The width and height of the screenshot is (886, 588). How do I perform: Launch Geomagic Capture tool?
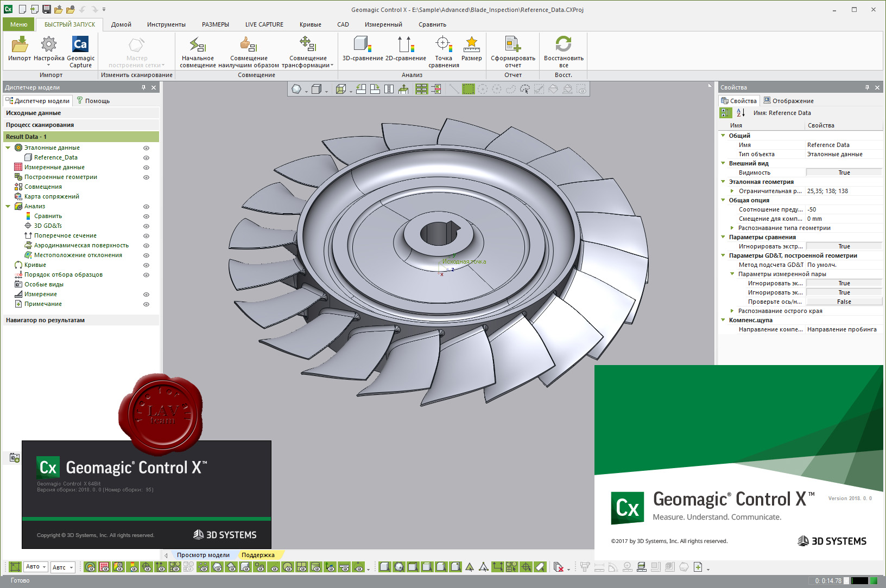pyautogui.click(x=80, y=52)
